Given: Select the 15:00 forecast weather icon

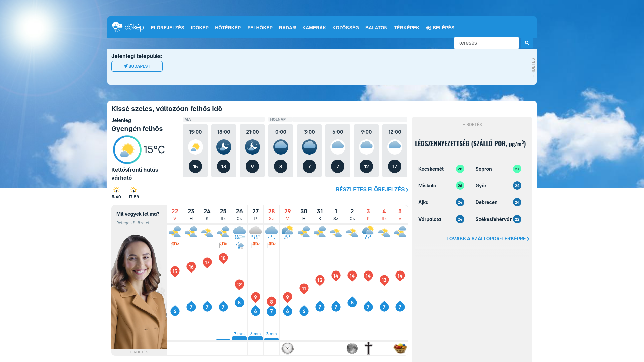Looking at the screenshot, I should point(195,147).
